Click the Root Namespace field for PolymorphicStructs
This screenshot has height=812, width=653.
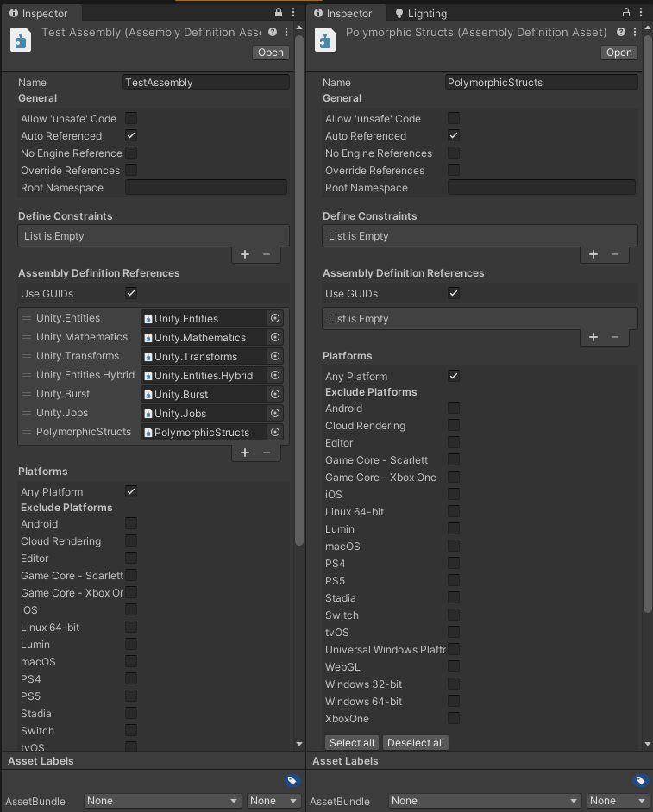coord(542,187)
